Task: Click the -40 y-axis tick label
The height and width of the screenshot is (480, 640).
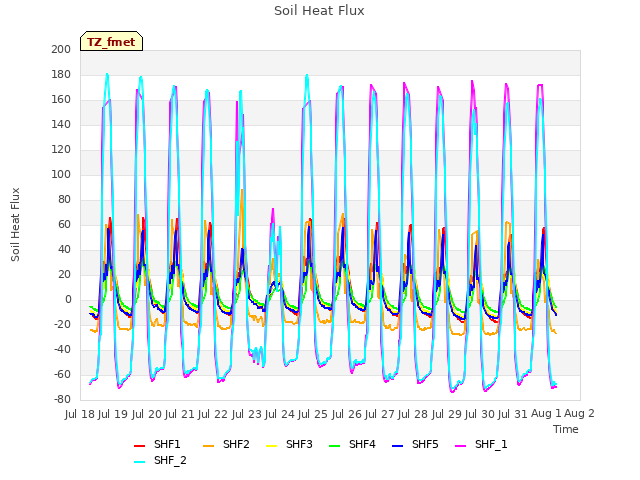Action: click(62, 350)
